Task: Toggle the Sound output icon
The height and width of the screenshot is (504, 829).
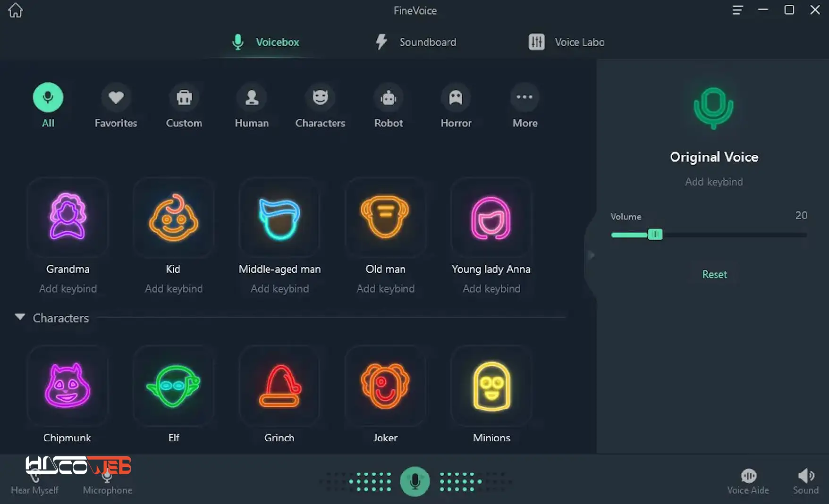Action: point(806,481)
